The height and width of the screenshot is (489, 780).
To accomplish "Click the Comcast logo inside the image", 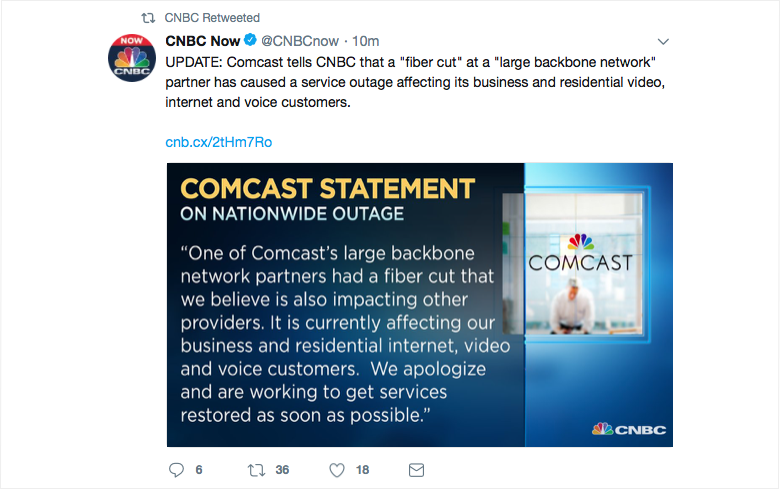I will pos(580,254).
